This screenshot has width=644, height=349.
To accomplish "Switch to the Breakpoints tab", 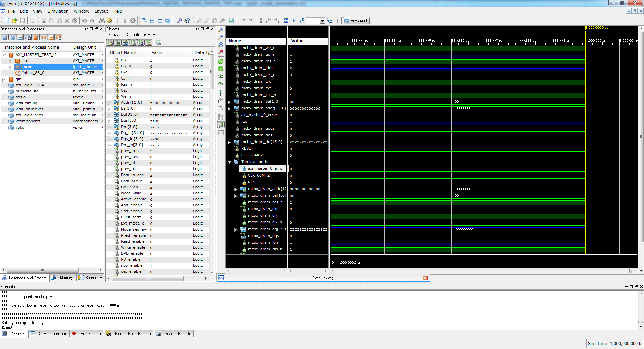I will click(x=87, y=334).
